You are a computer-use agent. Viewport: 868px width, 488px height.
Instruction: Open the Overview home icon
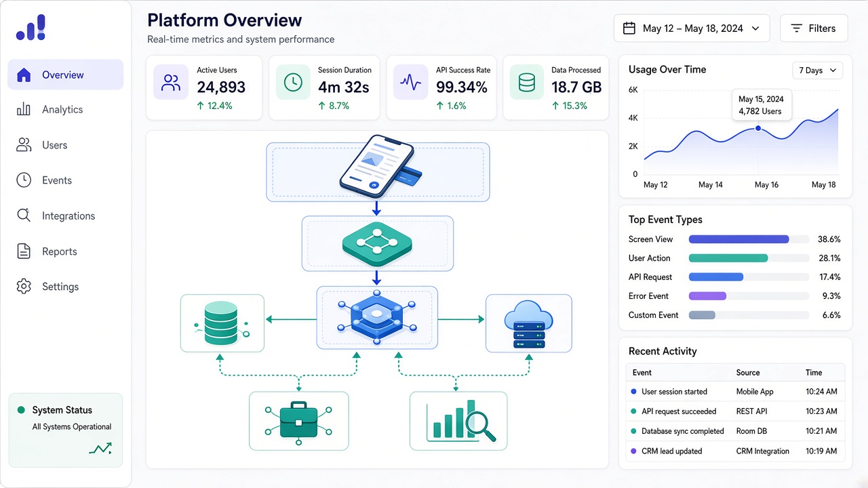24,75
